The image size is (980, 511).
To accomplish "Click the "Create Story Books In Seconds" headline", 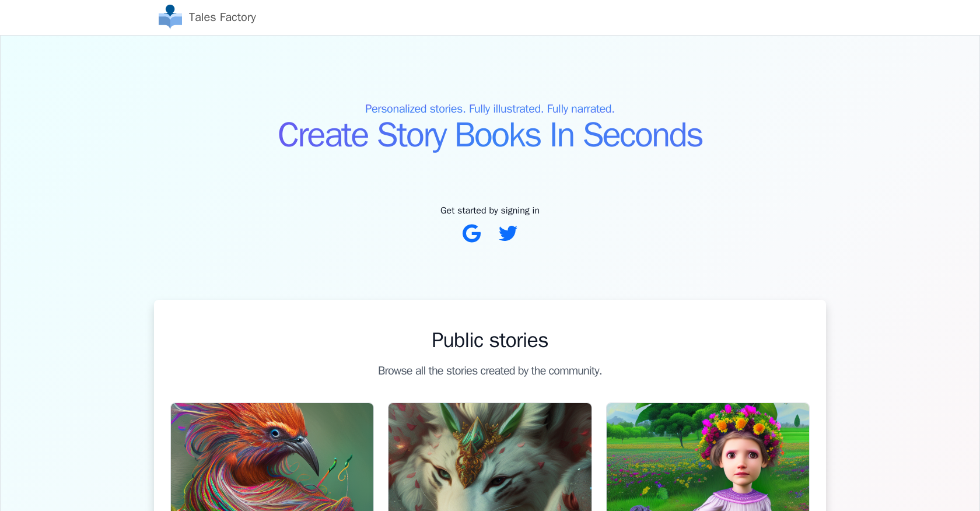I will pos(490,135).
